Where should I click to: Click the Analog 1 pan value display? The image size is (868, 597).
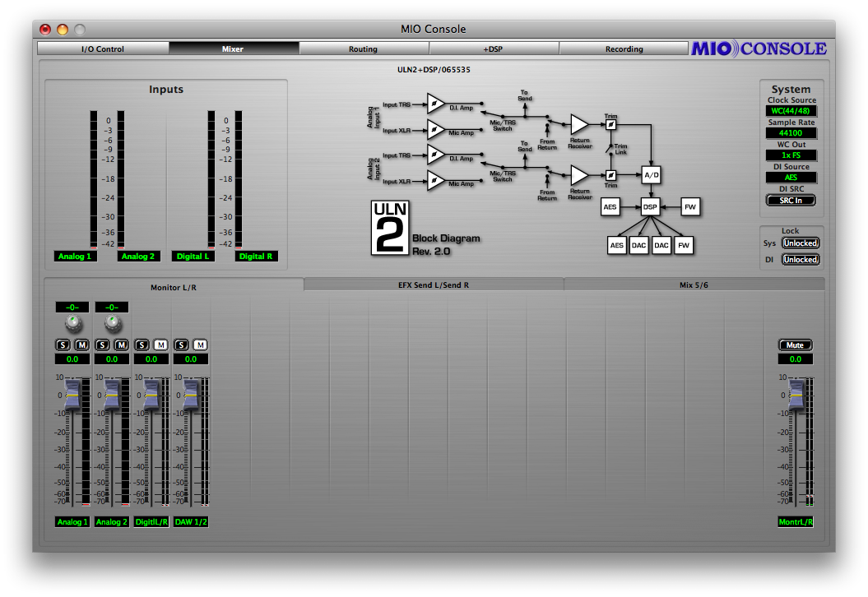pyautogui.click(x=72, y=307)
